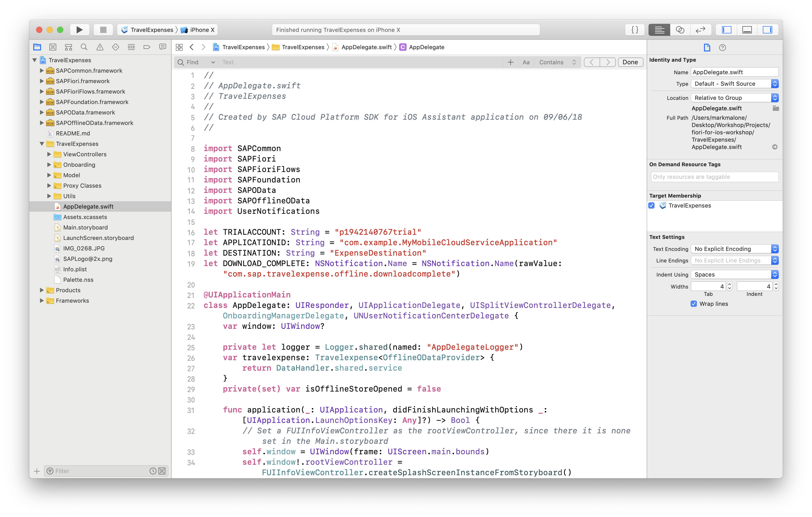Filter by recently modified files clock icon

153,471
